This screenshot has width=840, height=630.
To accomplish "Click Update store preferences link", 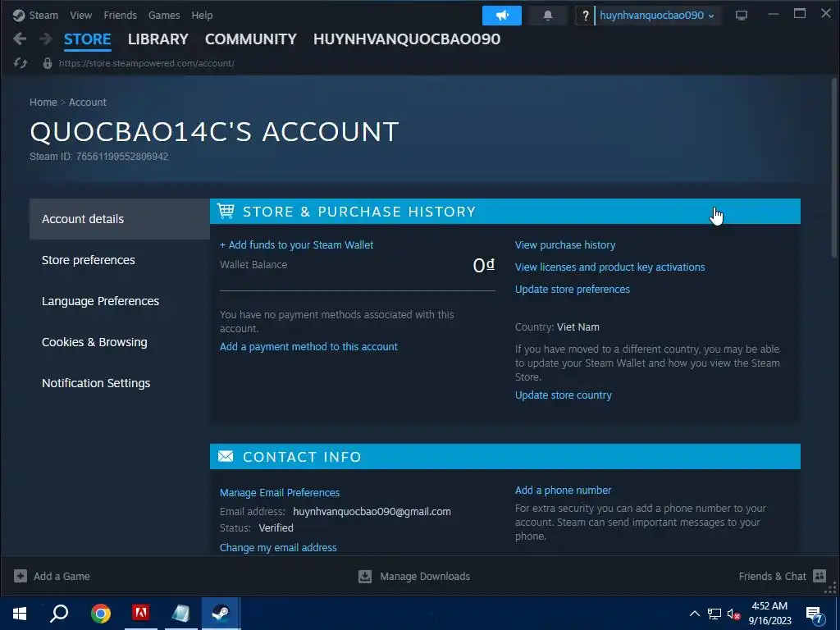I will (572, 289).
